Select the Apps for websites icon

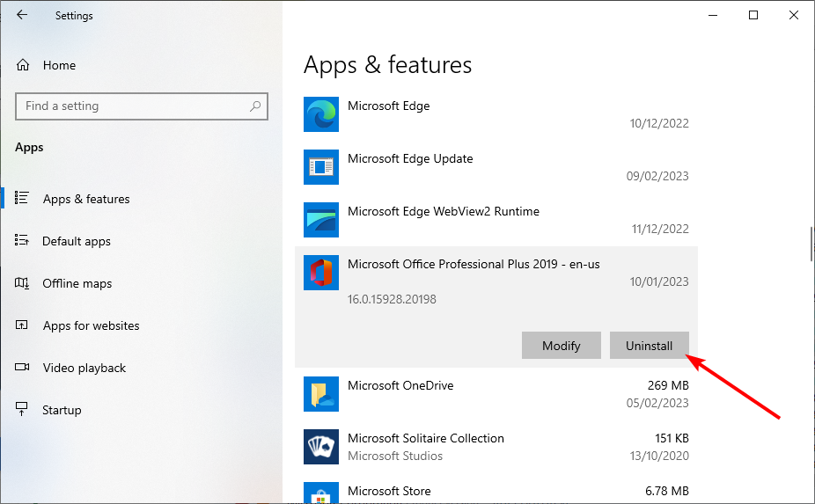click(x=21, y=325)
